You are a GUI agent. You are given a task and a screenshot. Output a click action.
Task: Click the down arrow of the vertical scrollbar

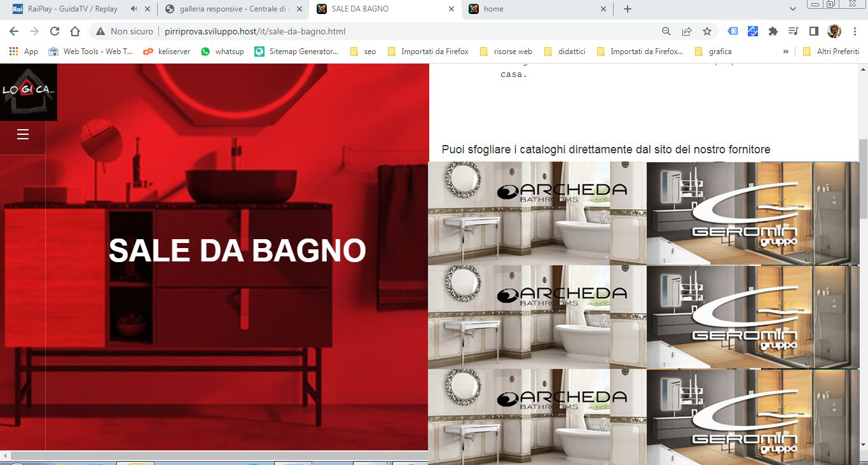pos(864,445)
